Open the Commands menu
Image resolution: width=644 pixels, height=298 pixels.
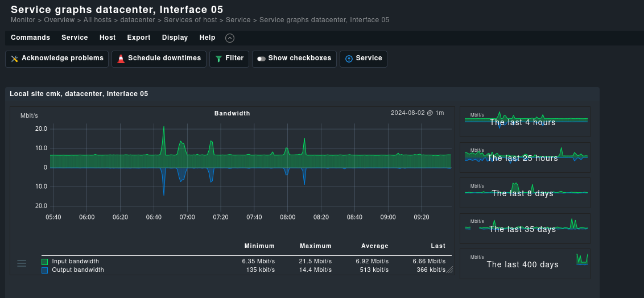click(30, 38)
